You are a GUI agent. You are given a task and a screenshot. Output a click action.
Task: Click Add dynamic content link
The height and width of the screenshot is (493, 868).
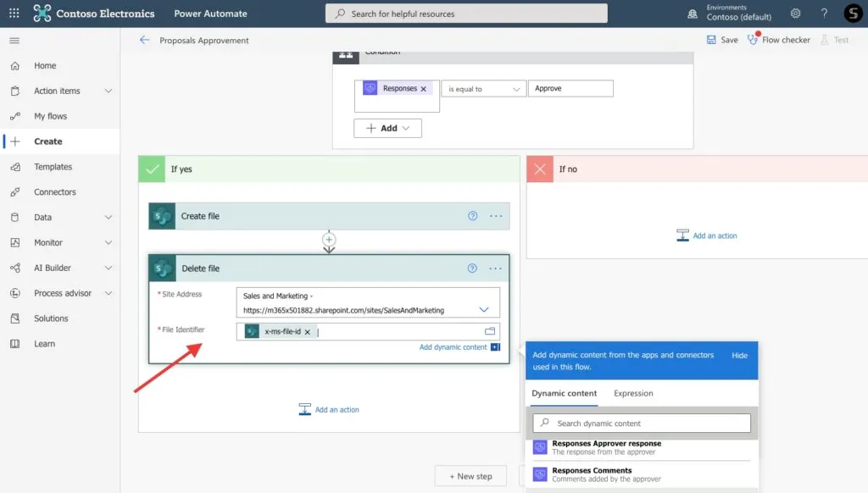[x=453, y=347]
